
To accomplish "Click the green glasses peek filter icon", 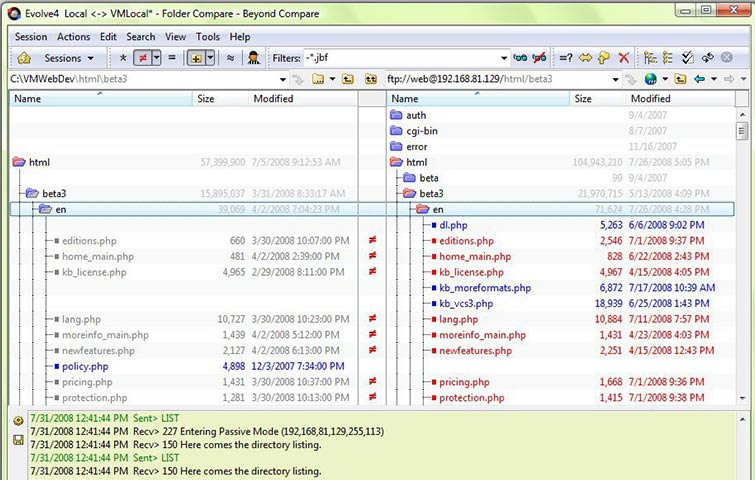I will [x=520, y=58].
